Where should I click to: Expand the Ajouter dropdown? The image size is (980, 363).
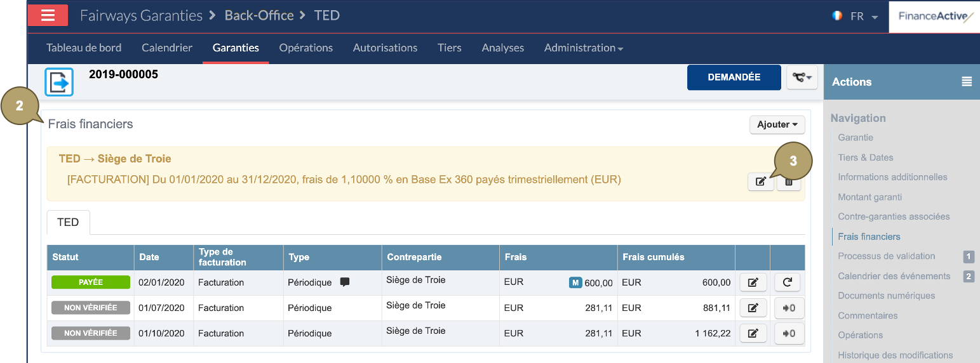pos(777,124)
